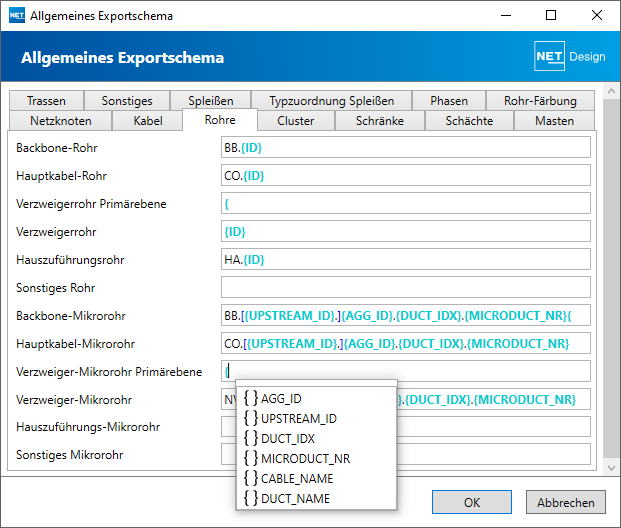Click the vertical scrollbar track
621x528 pixels.
(x=611, y=277)
